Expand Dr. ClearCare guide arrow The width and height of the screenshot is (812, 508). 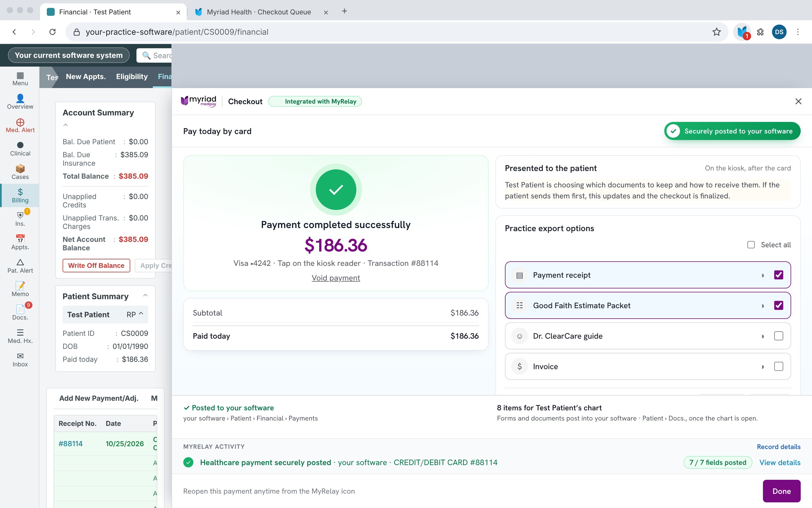click(x=763, y=336)
